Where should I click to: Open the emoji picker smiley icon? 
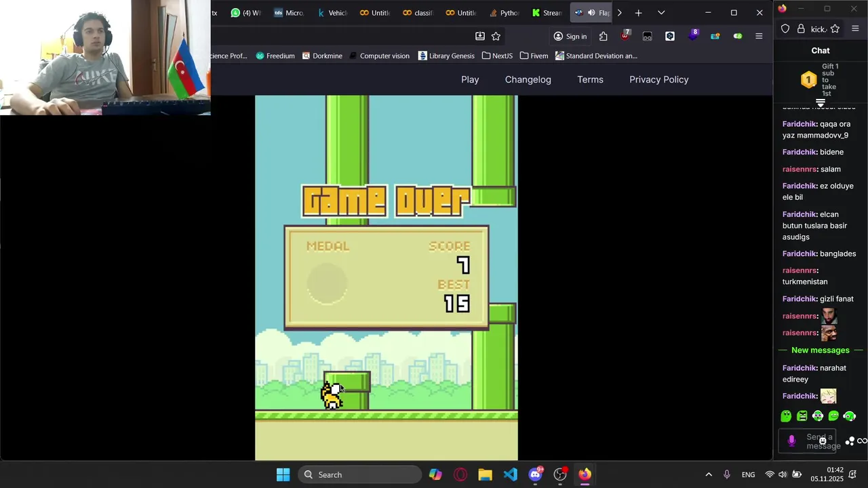(x=823, y=441)
